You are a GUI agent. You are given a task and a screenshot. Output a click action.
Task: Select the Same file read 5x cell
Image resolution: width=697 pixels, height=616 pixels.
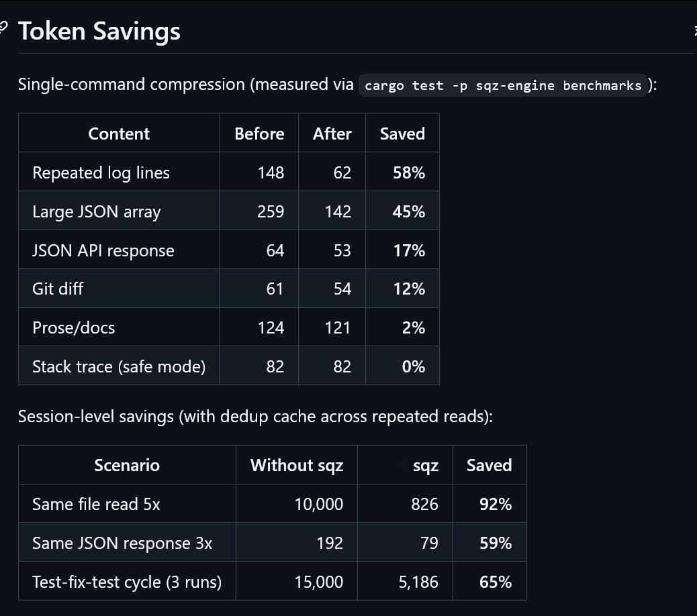(96, 504)
